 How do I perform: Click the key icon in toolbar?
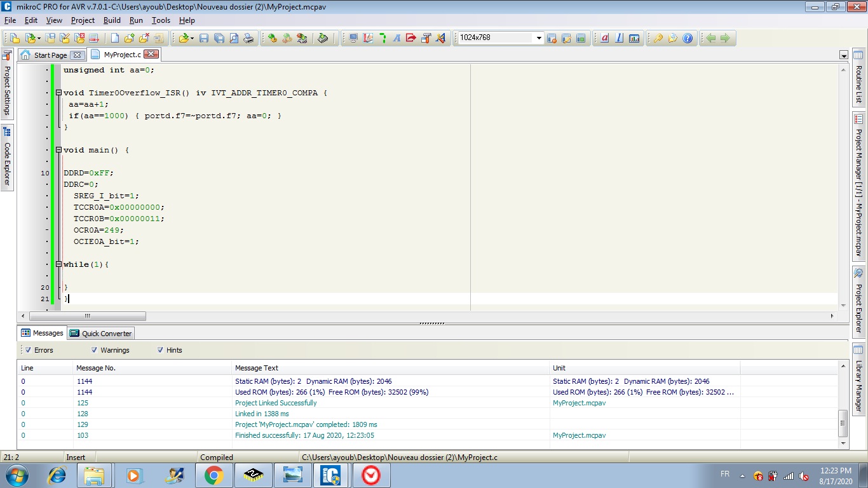(x=658, y=38)
